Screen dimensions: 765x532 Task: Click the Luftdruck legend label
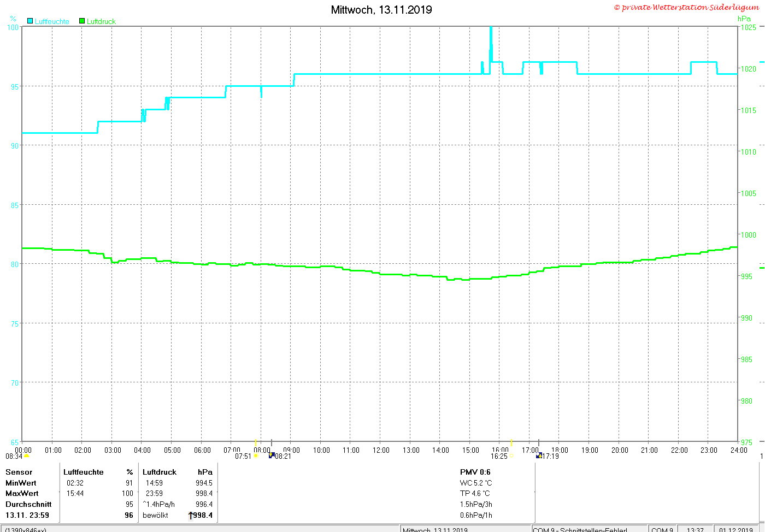click(x=101, y=21)
